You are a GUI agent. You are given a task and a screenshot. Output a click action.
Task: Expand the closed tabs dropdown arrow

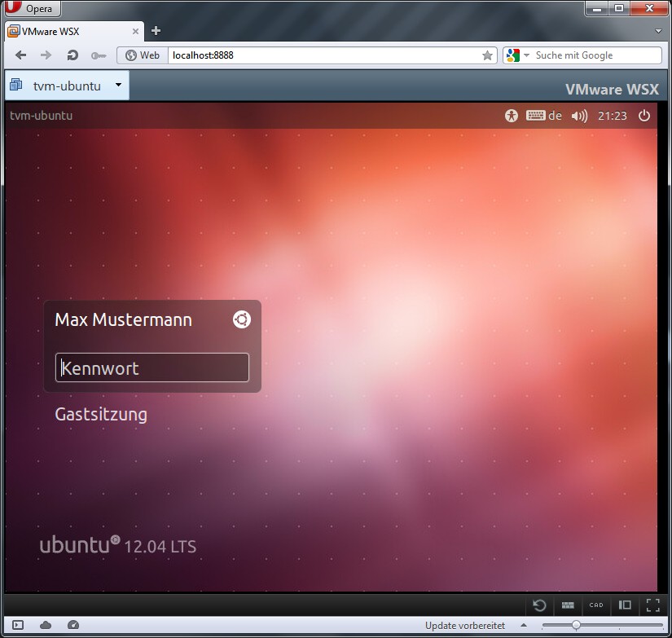click(x=659, y=31)
